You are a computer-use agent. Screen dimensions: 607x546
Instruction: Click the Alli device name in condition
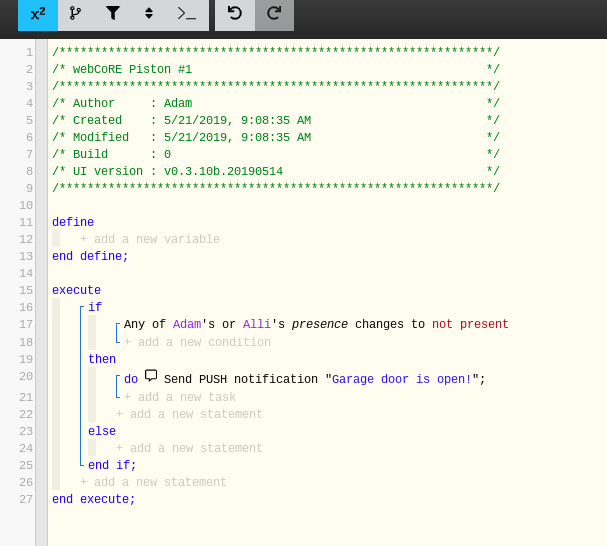tap(257, 324)
